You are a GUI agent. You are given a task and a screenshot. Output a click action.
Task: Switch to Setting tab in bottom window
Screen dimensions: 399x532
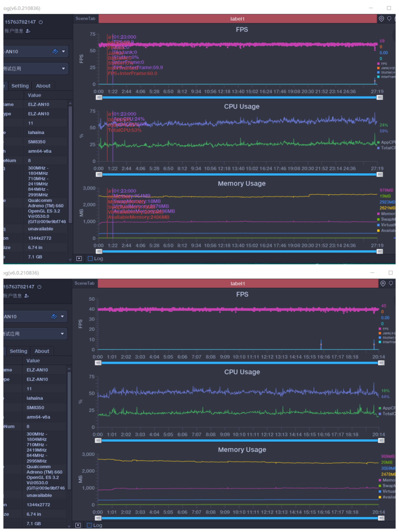(18, 351)
